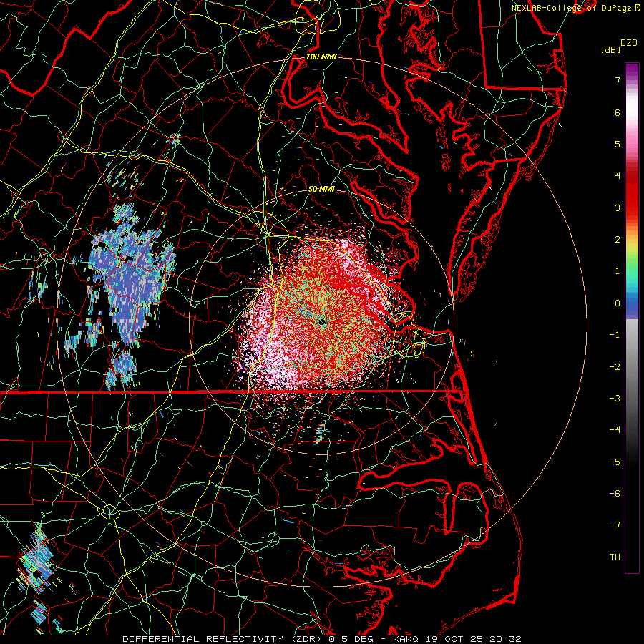Select the 5 value on the scale
This screenshot has height=644, width=644.
(x=618, y=144)
